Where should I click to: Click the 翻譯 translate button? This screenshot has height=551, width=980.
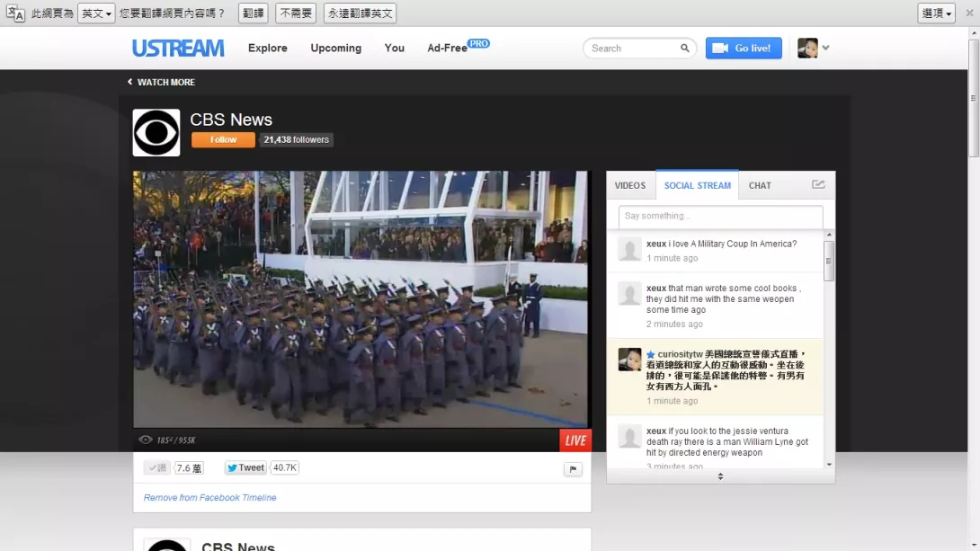[254, 13]
